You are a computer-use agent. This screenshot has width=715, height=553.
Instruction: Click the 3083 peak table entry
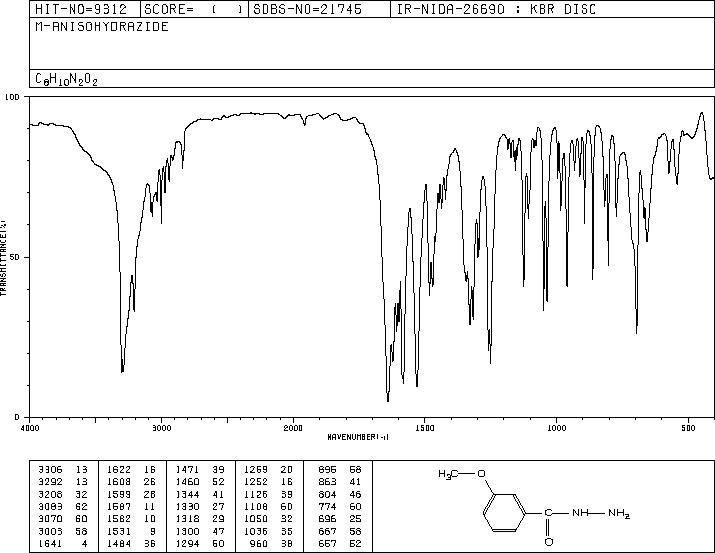tap(63, 506)
